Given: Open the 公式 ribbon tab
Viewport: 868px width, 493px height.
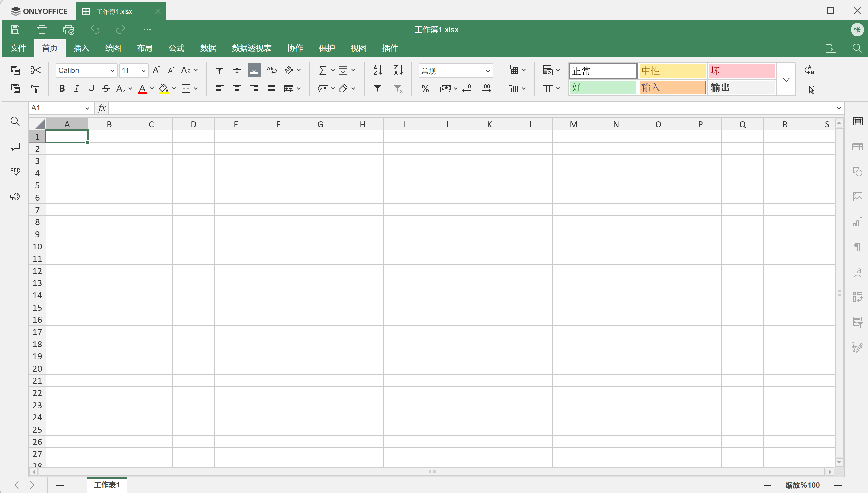Looking at the screenshot, I should pos(177,48).
